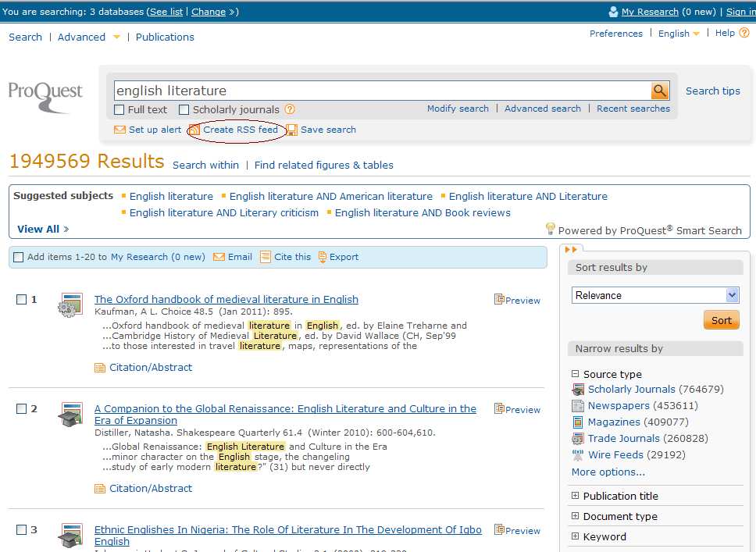Open the Advanced tab
Viewport: 756px width, 552px height.
click(x=81, y=37)
